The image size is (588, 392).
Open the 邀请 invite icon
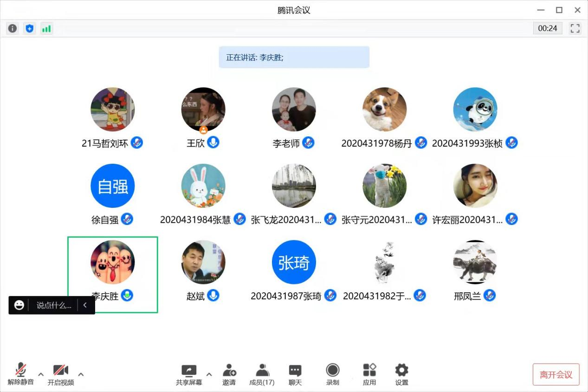pyautogui.click(x=229, y=374)
